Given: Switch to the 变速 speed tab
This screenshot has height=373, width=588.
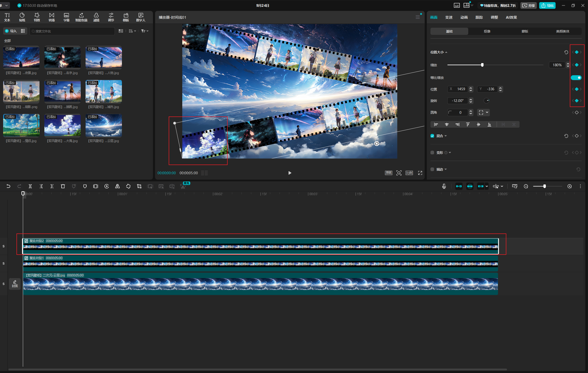Looking at the screenshot, I should click(449, 17).
